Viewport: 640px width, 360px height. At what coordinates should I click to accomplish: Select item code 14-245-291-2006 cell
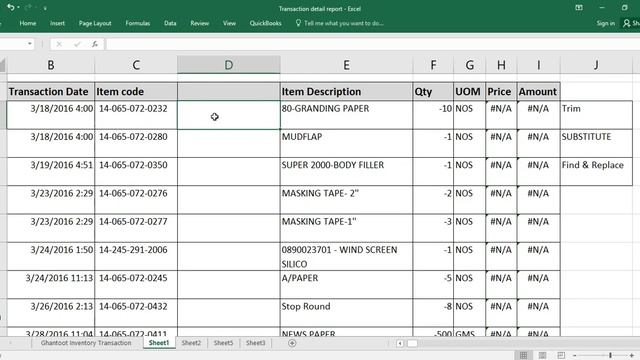(x=136, y=256)
